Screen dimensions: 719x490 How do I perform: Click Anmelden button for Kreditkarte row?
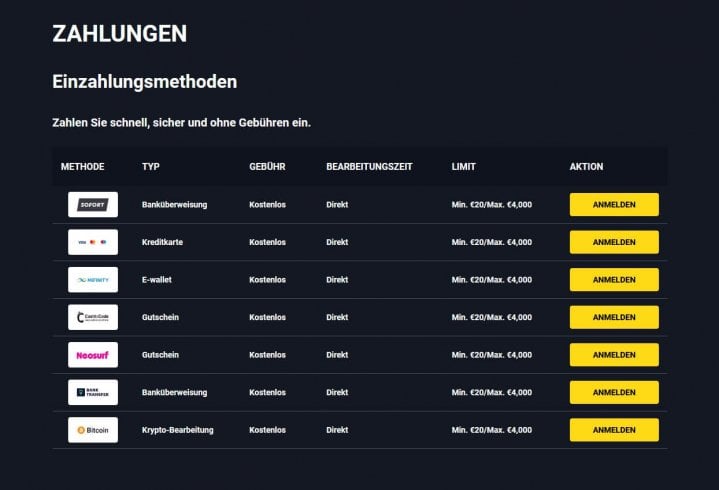pos(614,242)
